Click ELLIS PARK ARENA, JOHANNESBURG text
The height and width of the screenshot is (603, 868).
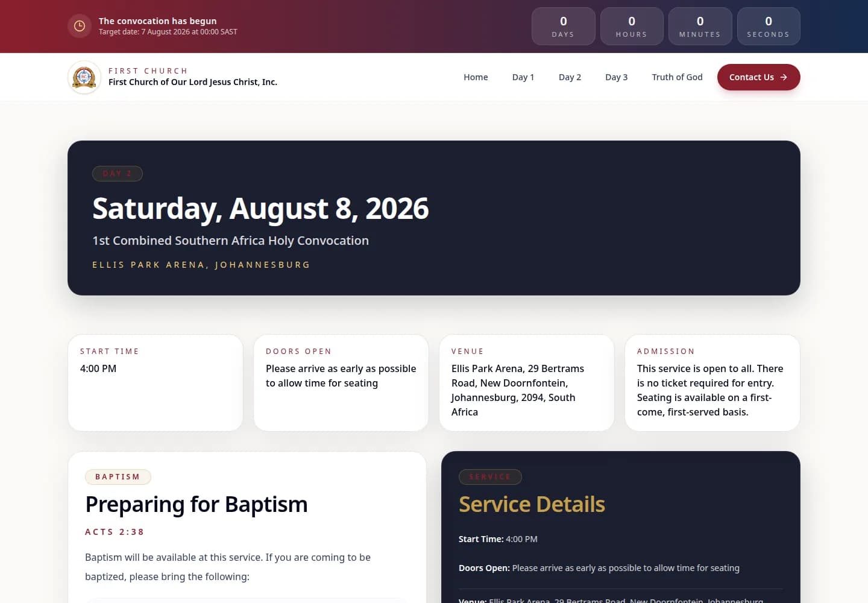tap(201, 265)
